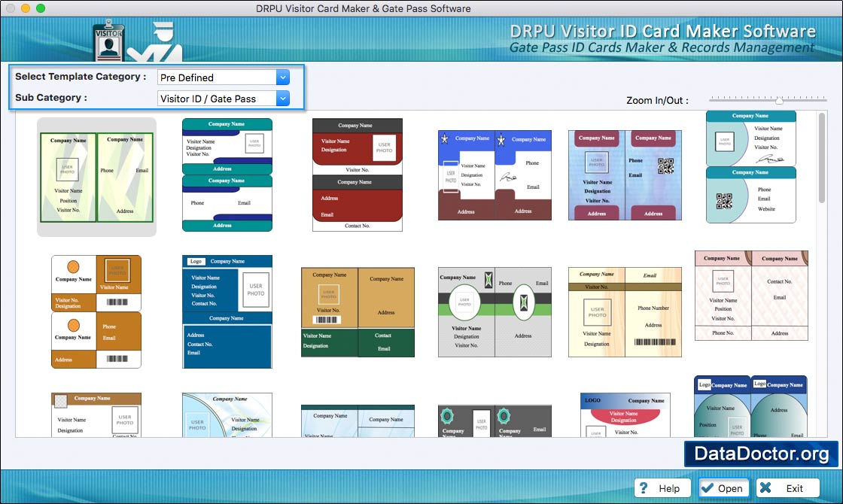
Task: Click the Zoom In/Out label
Action: pos(657,101)
